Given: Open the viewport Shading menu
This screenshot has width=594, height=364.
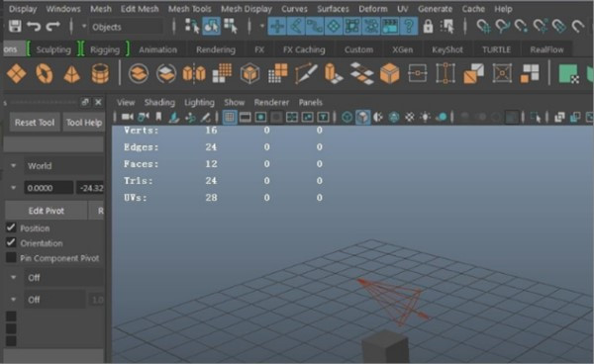Looking at the screenshot, I should tap(159, 102).
